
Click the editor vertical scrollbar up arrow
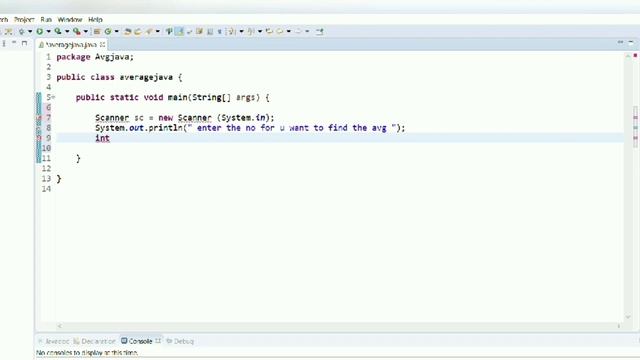628,56
